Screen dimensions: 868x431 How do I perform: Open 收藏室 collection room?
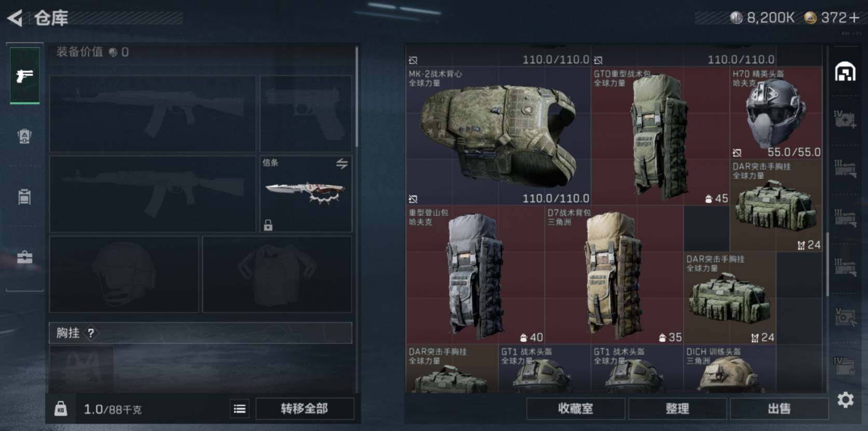tap(575, 409)
